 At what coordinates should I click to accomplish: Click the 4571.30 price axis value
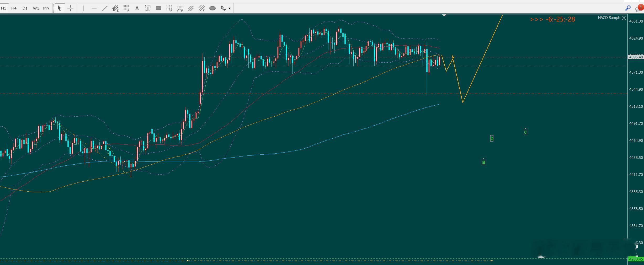click(636, 72)
